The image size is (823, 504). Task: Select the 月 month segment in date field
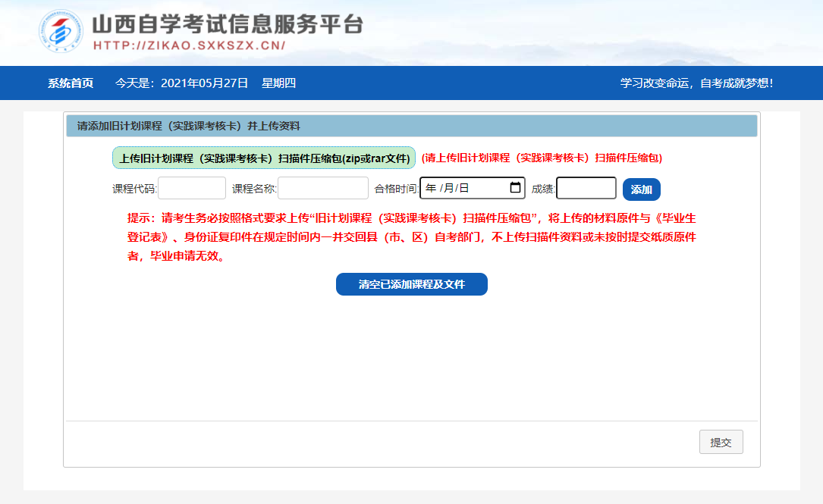[x=448, y=188]
